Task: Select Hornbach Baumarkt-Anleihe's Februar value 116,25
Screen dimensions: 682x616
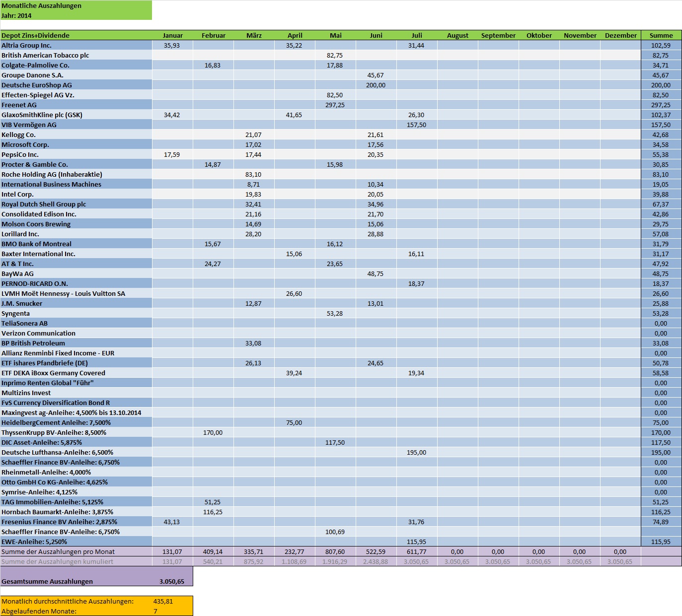Action: coord(213,512)
